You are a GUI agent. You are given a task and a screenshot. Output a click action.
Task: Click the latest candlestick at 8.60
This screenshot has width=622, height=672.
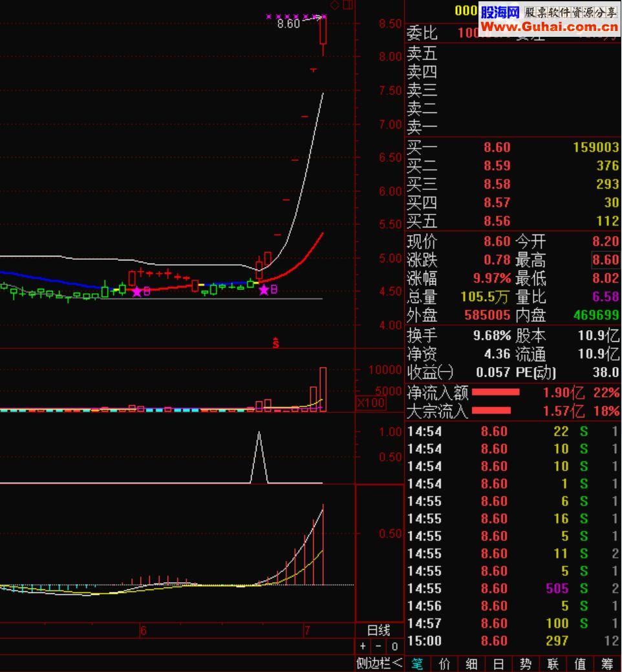(323, 30)
